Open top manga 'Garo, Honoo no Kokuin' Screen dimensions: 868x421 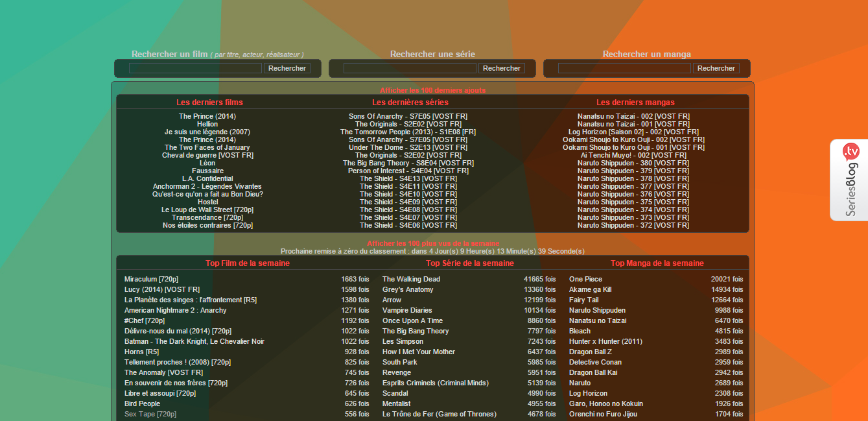[x=606, y=403]
